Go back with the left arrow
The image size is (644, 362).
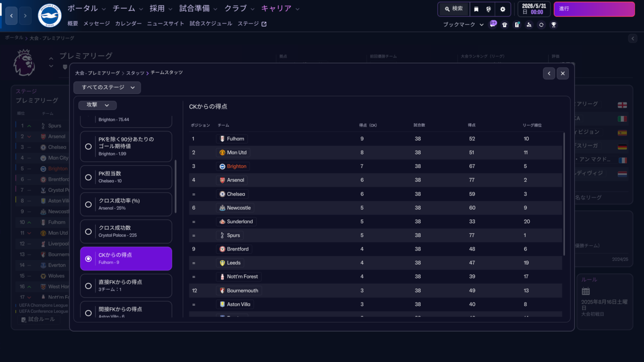click(x=12, y=16)
